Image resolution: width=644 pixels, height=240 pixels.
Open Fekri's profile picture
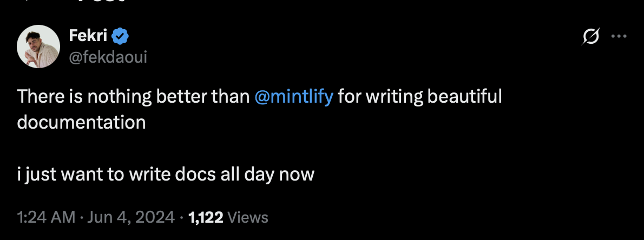[38, 46]
